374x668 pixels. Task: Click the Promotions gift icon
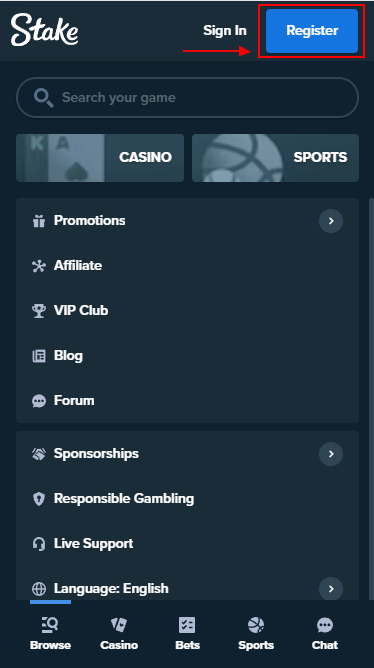point(39,221)
